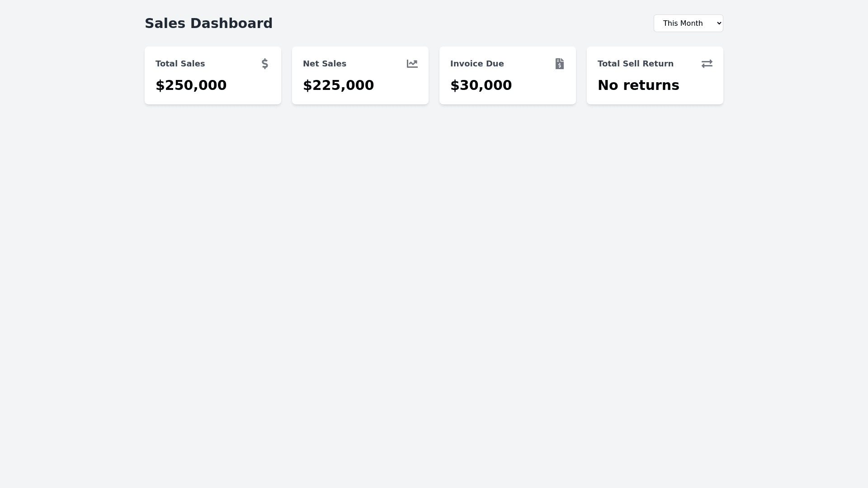Click the exchange arrows icon on Sell Return
This screenshot has height=488, width=868.
(x=707, y=64)
